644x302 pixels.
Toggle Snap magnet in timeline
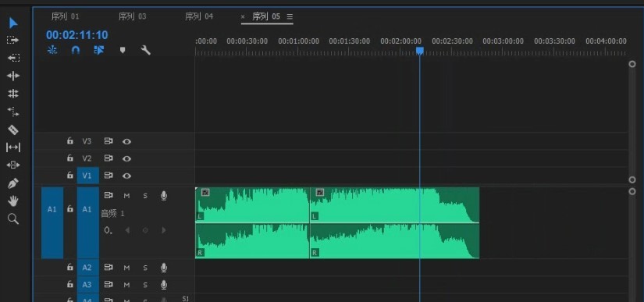[76, 50]
